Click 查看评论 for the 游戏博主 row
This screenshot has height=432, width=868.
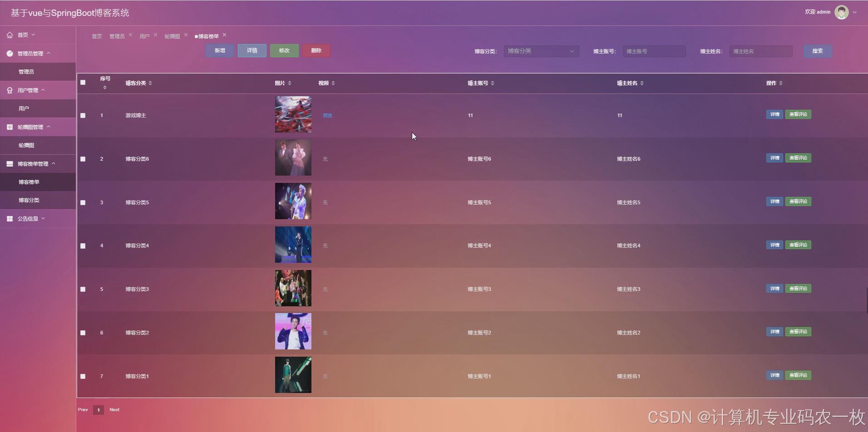798,114
